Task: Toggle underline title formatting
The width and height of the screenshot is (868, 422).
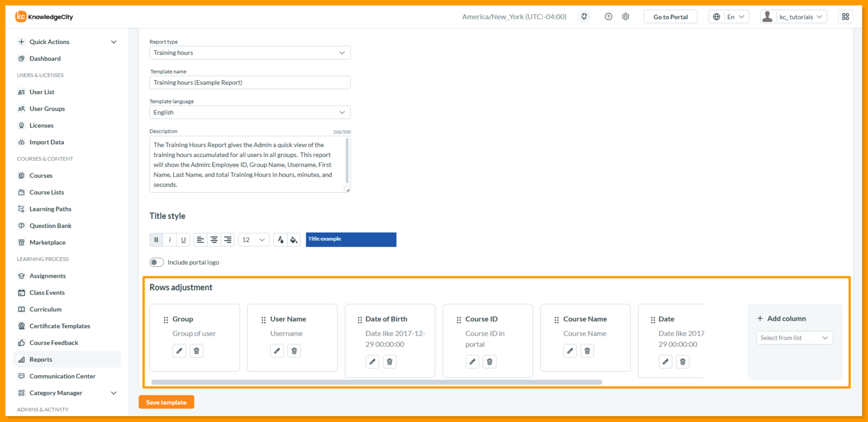Action: click(183, 239)
